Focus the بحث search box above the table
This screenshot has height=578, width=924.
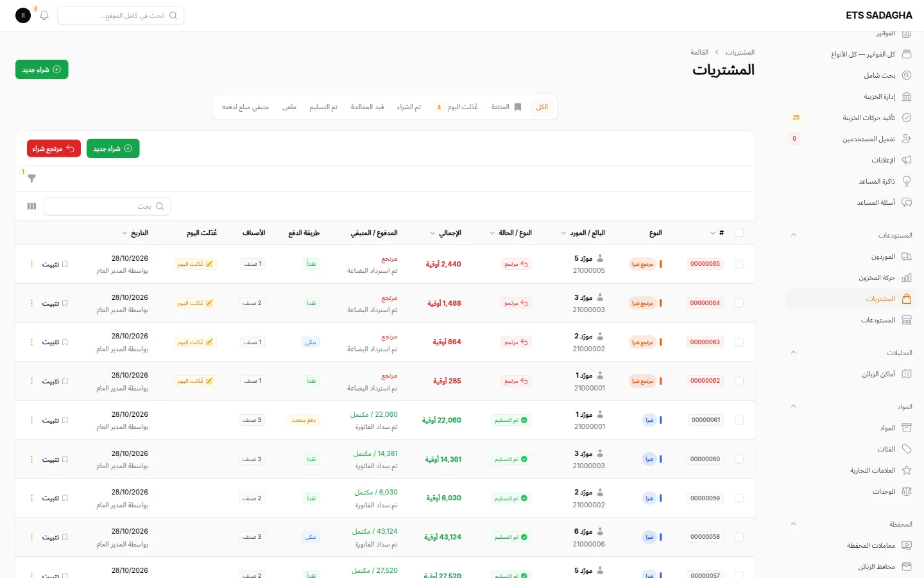click(x=107, y=206)
